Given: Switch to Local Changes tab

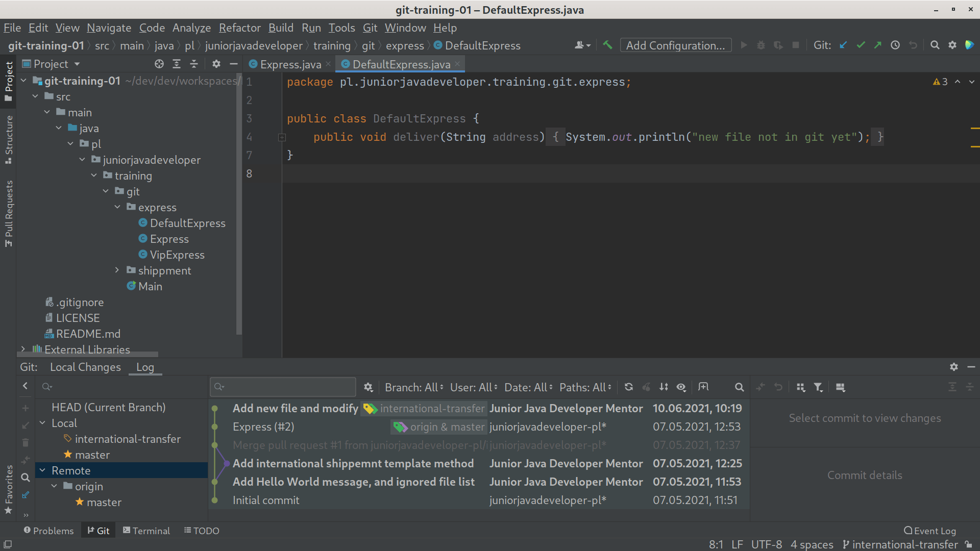Looking at the screenshot, I should 84,367.
